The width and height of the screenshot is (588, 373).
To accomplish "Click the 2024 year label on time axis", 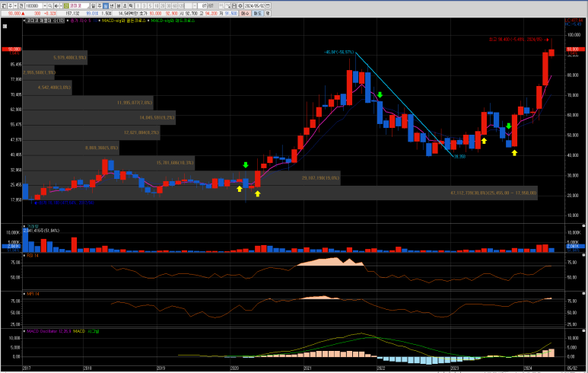I will tap(528, 368).
